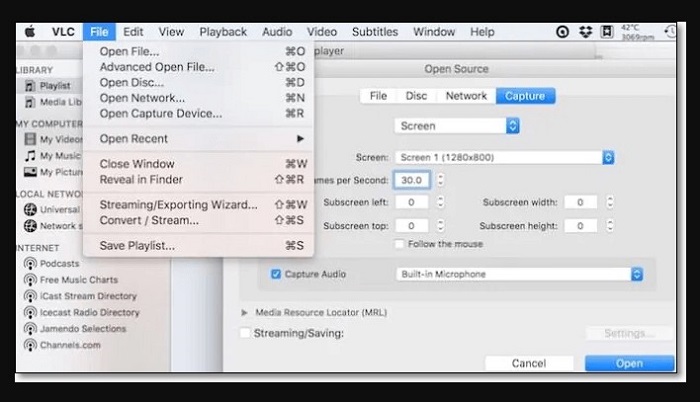Screen dimensions: 700x402
Task: Open Channels.com in sidebar
Action: pyautogui.click(x=62, y=345)
